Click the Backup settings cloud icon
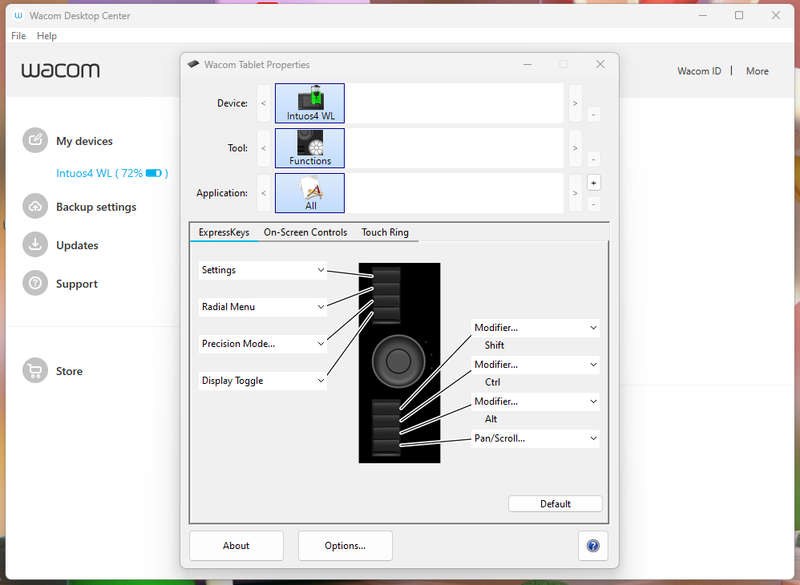Image resolution: width=800 pixels, height=585 pixels. (35, 207)
